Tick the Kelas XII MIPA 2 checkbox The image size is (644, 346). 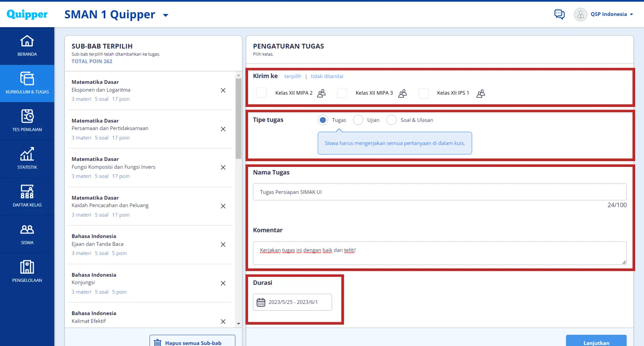[261, 93]
